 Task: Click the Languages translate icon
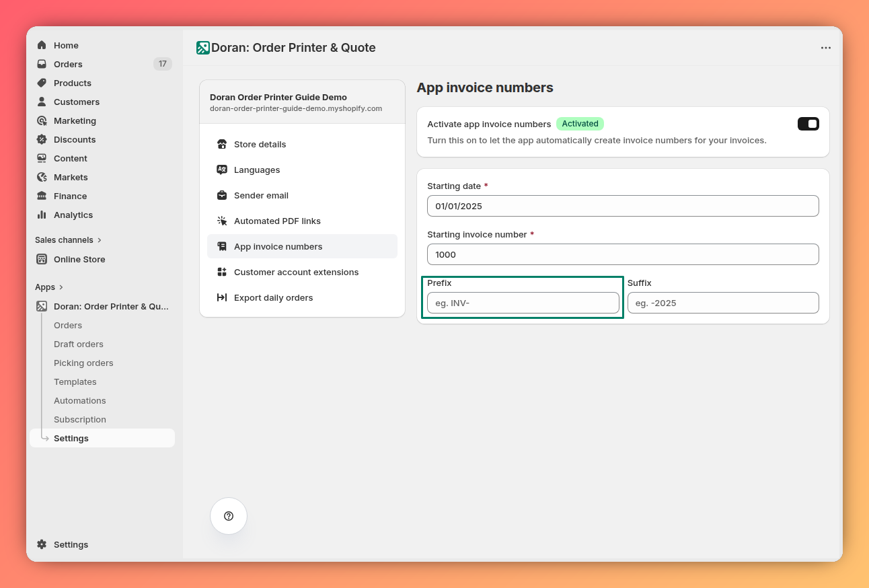(x=222, y=170)
